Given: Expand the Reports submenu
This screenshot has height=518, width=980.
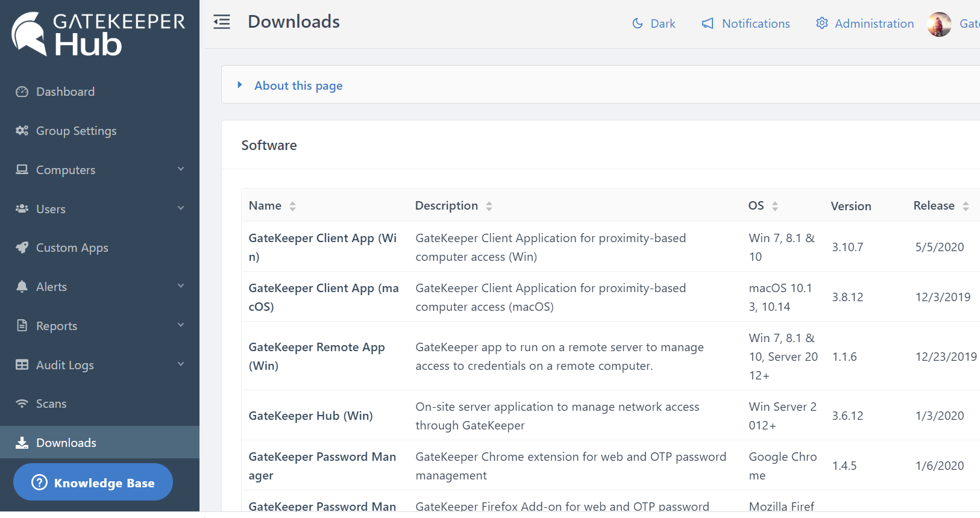Looking at the screenshot, I should [180, 325].
